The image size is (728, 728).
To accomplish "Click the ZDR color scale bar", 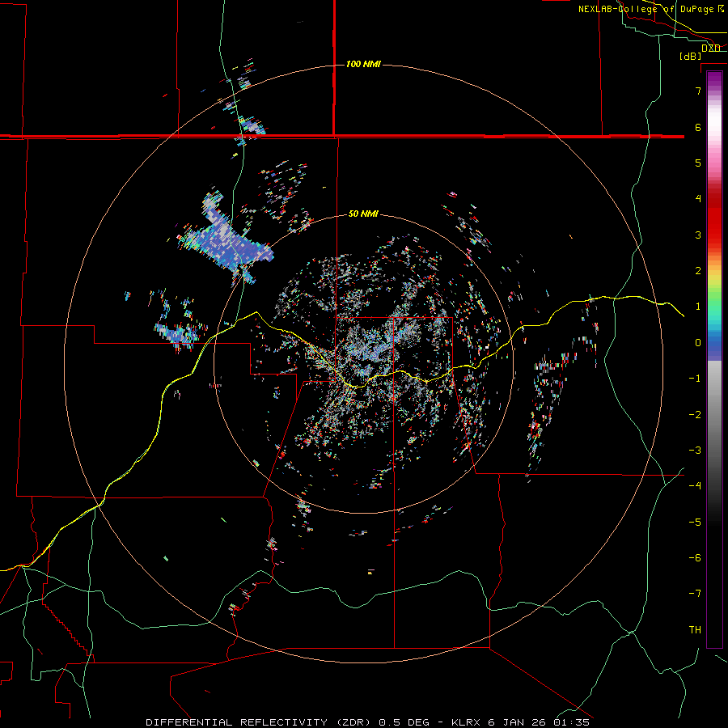I will [714, 359].
